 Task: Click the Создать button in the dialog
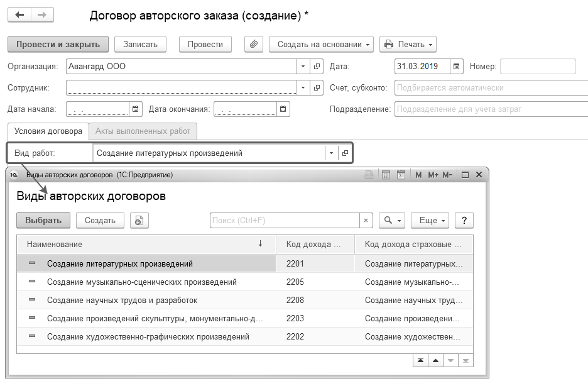pos(100,220)
